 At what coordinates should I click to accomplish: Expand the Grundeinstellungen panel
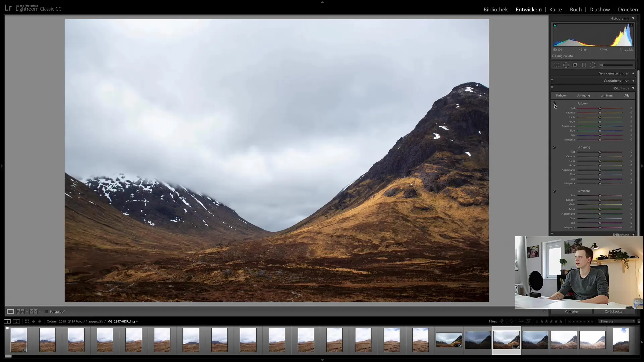pos(633,73)
